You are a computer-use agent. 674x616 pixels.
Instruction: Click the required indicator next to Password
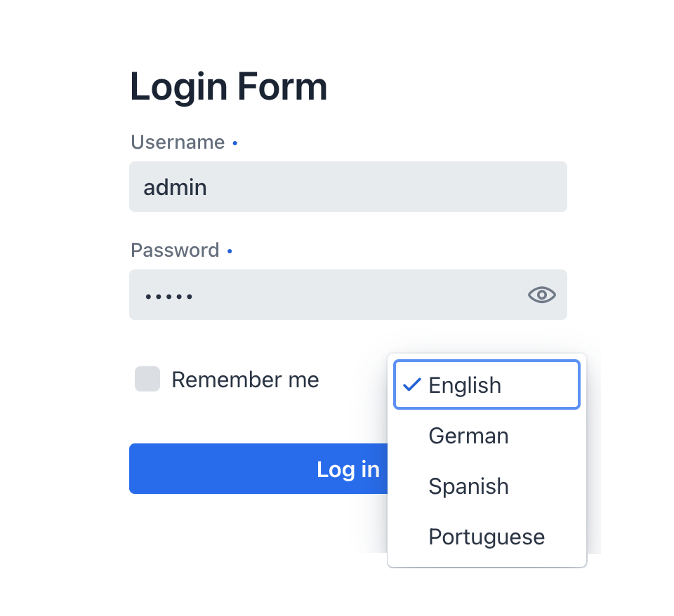[230, 250]
